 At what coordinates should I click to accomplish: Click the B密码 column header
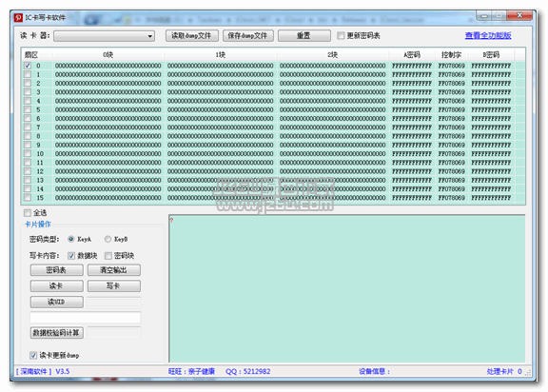click(491, 55)
